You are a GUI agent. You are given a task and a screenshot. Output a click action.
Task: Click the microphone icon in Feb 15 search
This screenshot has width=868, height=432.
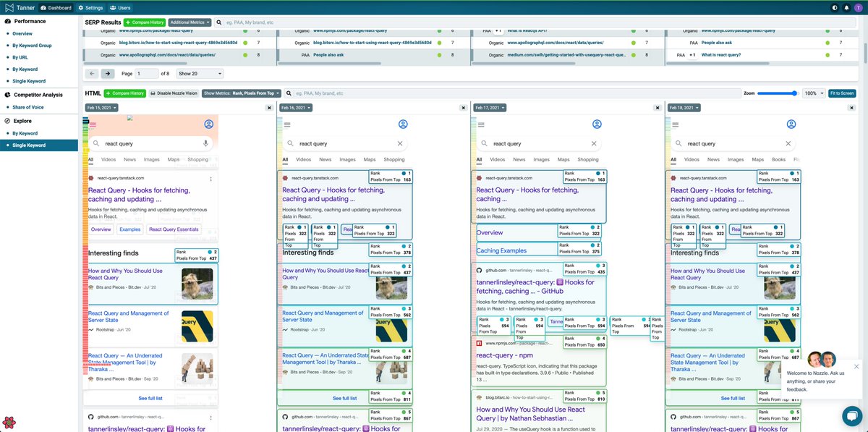205,143
